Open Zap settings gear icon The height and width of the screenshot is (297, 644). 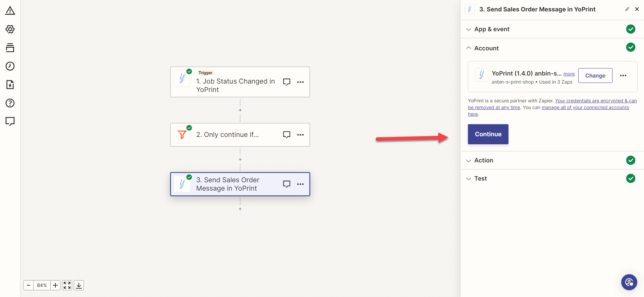click(x=10, y=29)
